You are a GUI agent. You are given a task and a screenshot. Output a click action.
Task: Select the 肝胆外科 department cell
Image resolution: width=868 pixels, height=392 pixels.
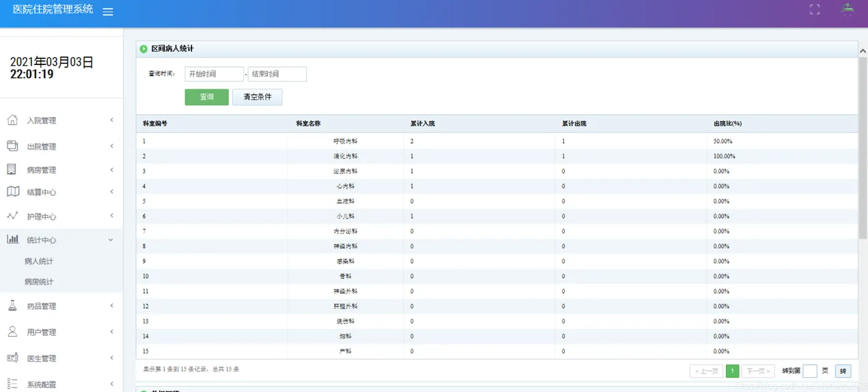click(x=345, y=307)
